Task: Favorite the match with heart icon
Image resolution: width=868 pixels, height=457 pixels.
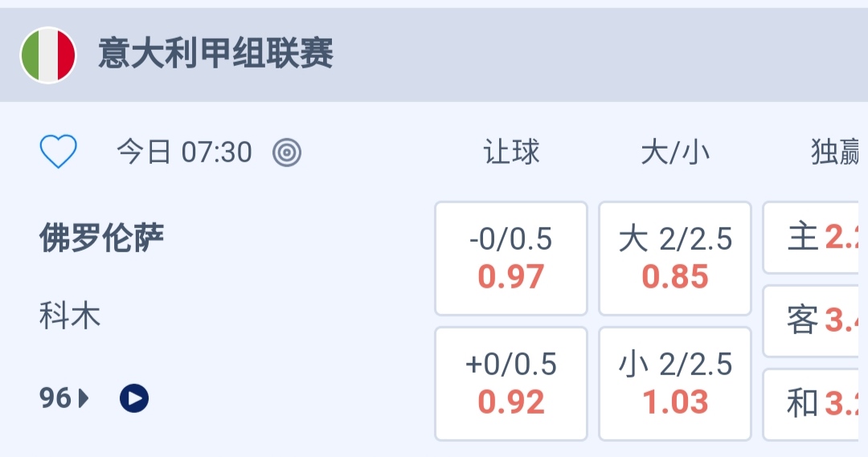Action: click(59, 151)
